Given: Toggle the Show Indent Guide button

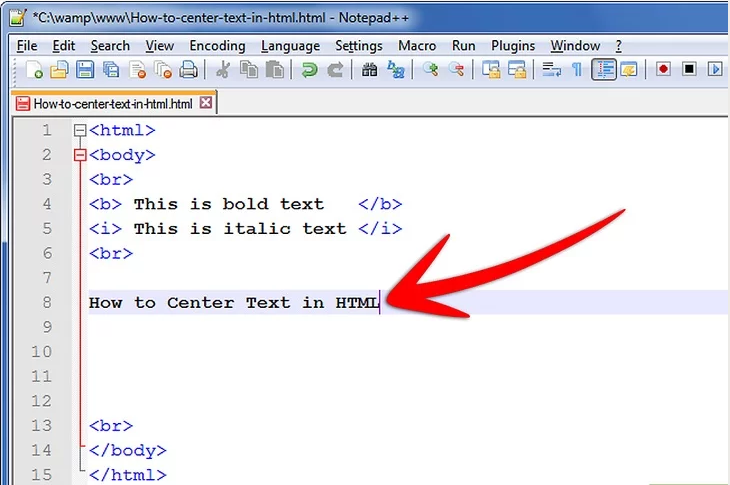Looking at the screenshot, I should pos(603,70).
